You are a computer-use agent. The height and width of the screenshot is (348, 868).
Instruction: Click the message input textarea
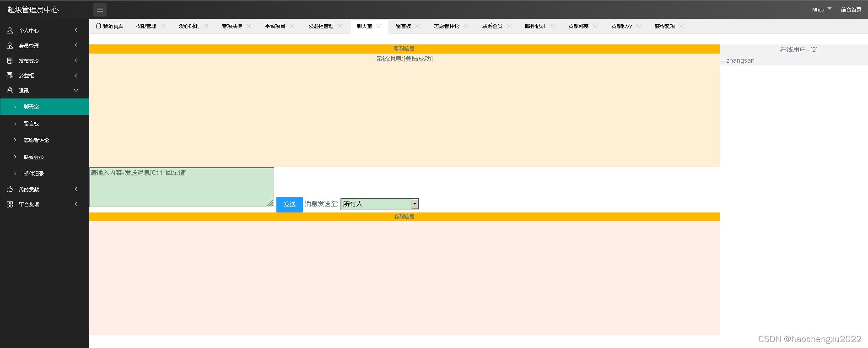(x=182, y=187)
